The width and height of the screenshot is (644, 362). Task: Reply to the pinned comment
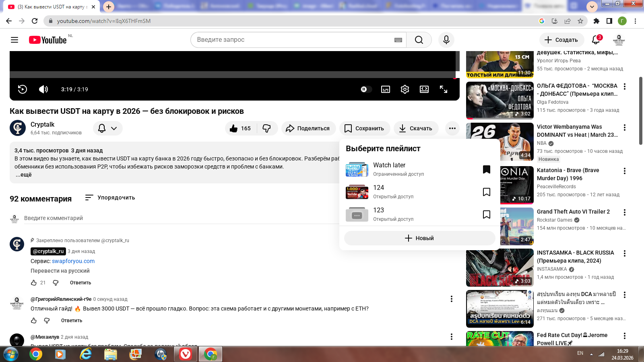(x=80, y=283)
